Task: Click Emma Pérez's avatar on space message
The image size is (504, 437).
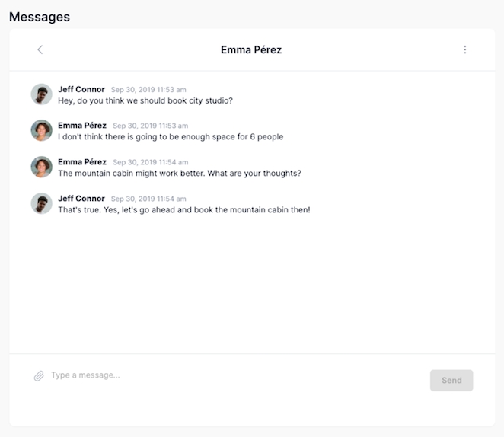Action: [41, 130]
